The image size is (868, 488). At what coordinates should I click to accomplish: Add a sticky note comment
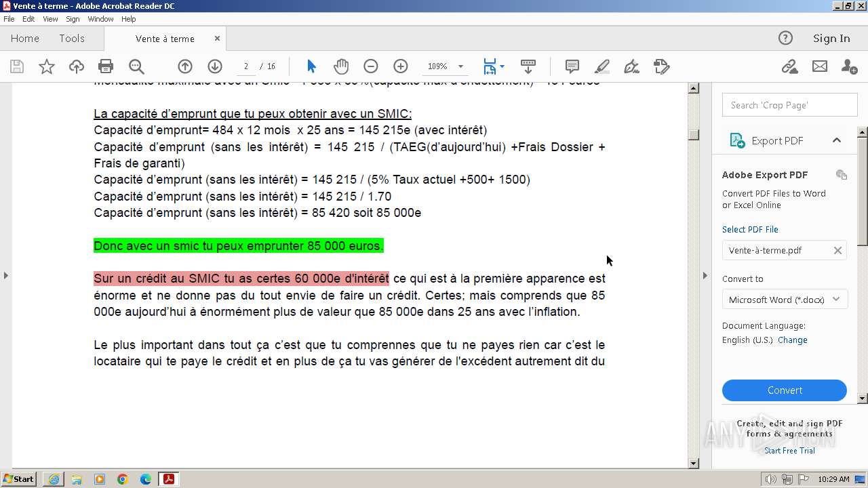tap(572, 66)
